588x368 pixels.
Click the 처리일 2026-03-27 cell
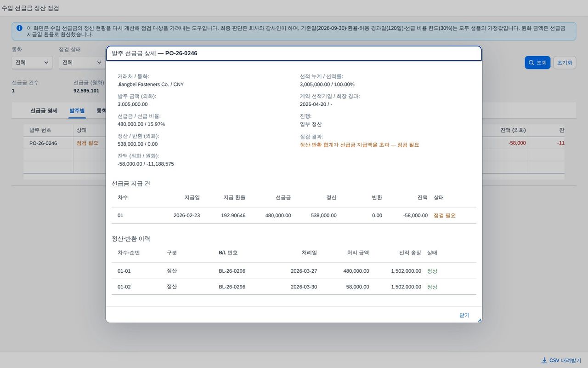pos(304,271)
